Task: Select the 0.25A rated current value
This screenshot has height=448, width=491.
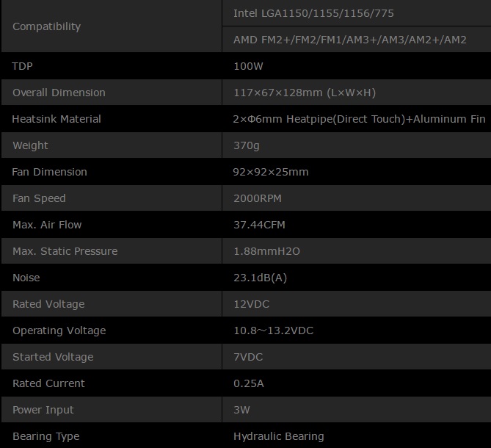Action: point(248,383)
